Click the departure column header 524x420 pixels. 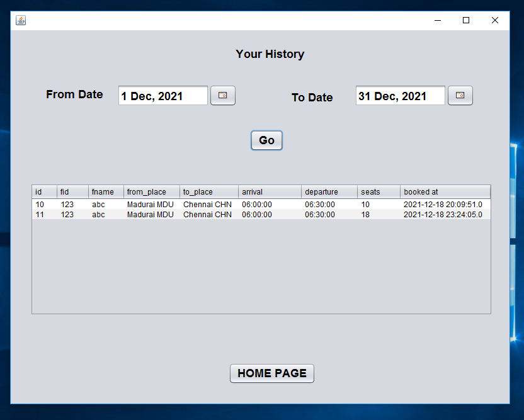[329, 192]
